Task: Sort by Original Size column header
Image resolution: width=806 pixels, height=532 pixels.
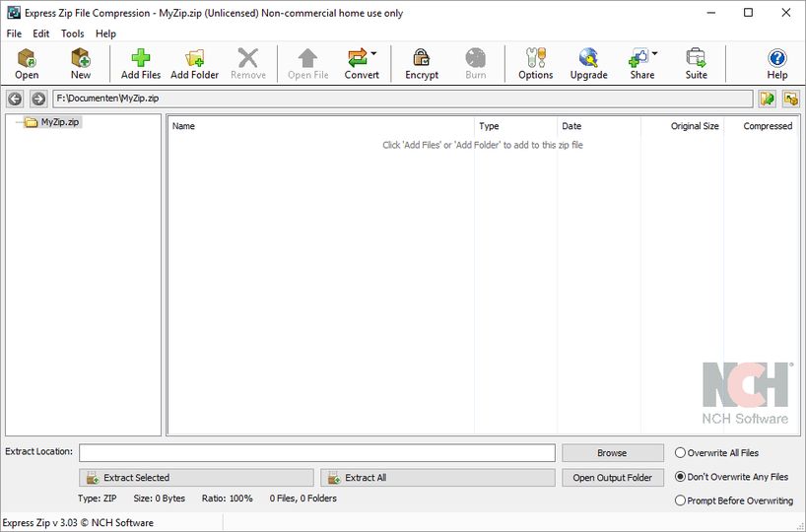Action: pos(682,126)
